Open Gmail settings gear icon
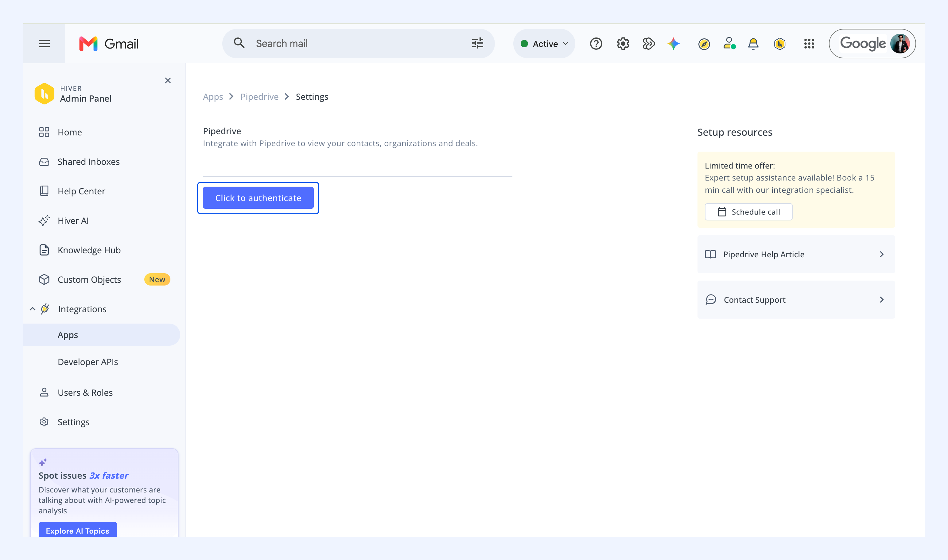Screen dimensions: 948x560 pyautogui.click(x=623, y=44)
